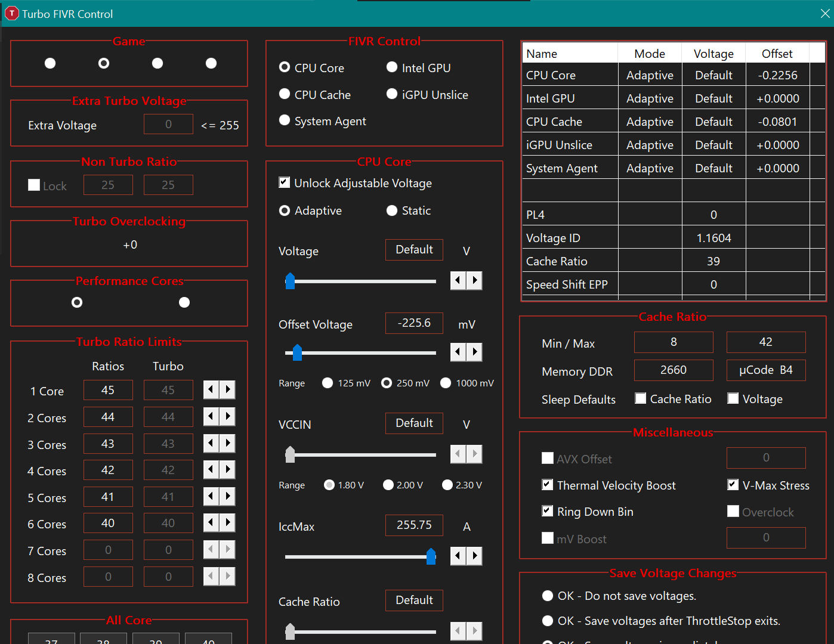
Task: Click 4 Cores ratio field 42
Action: tap(108, 470)
